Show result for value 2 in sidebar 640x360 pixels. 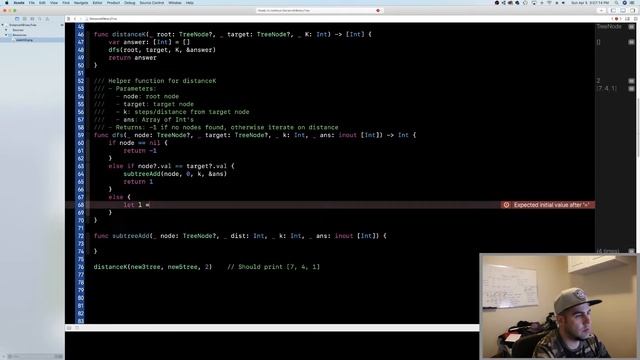click(x=631, y=81)
